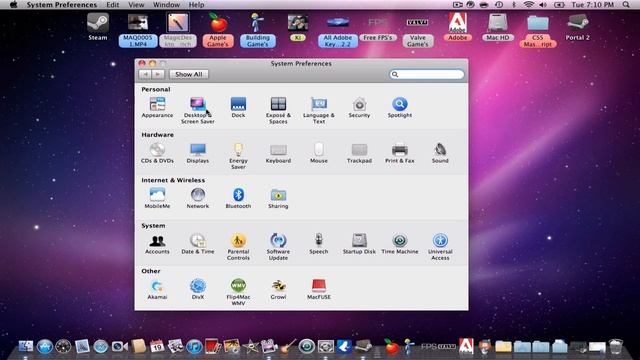Open the Edit menu
Image resolution: width=640 pixels, height=360 pixels.
[113, 5]
